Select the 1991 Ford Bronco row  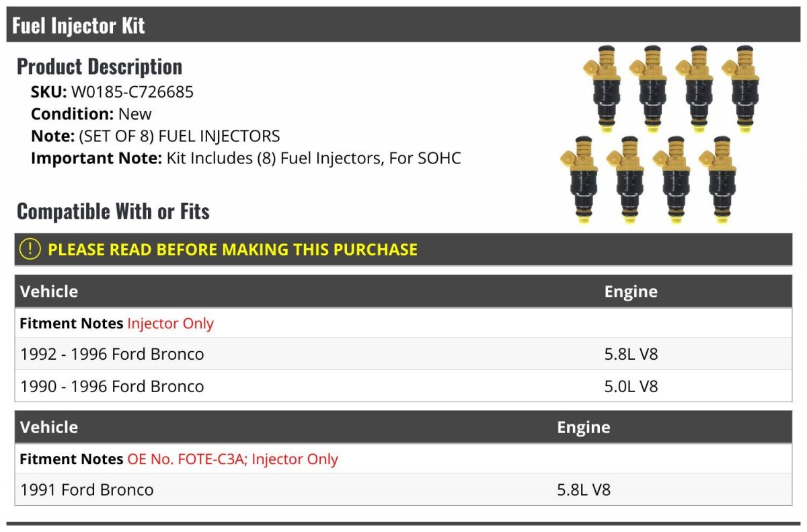[x=403, y=490]
